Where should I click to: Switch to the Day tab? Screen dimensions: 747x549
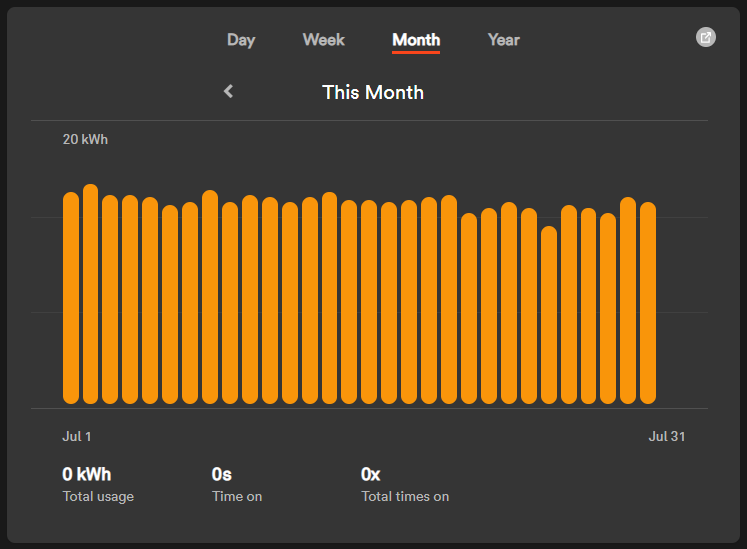241,40
